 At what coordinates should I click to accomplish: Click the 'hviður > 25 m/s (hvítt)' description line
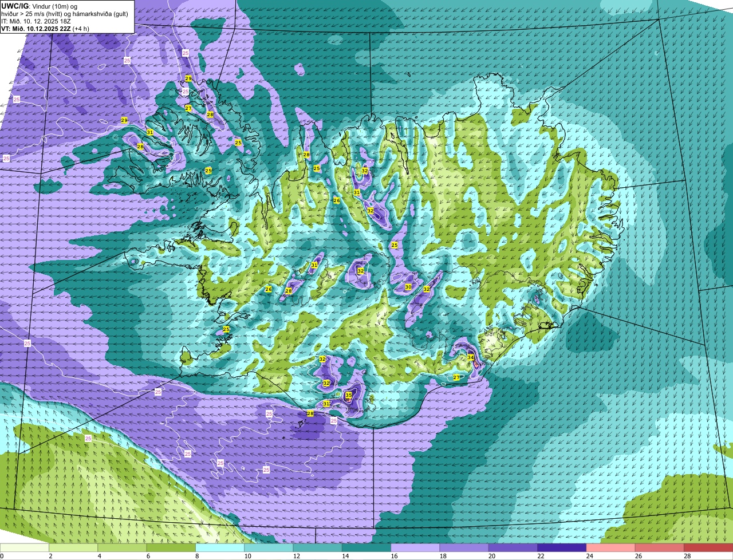tap(65, 14)
